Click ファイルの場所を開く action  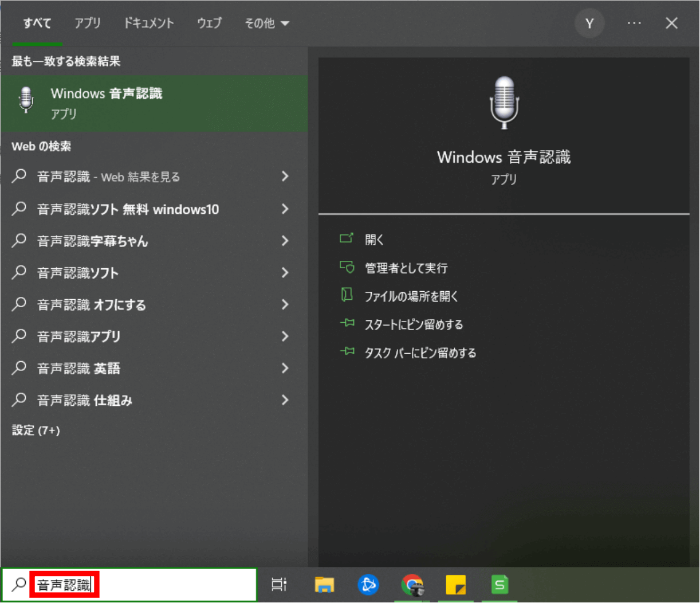(411, 296)
